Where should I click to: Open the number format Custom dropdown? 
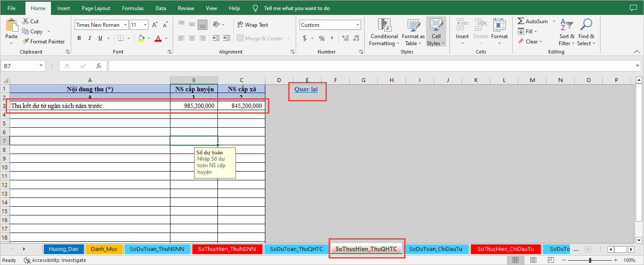358,25
